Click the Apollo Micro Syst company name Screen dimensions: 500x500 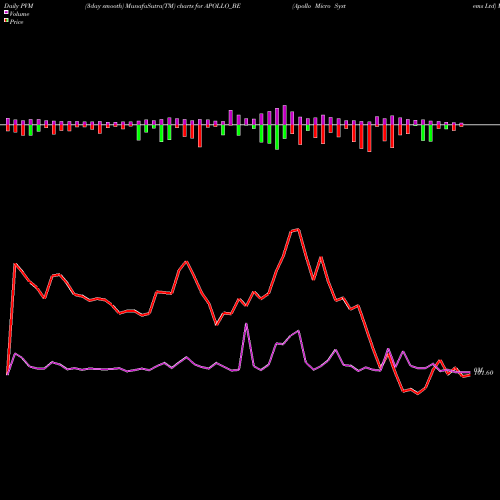319,6
